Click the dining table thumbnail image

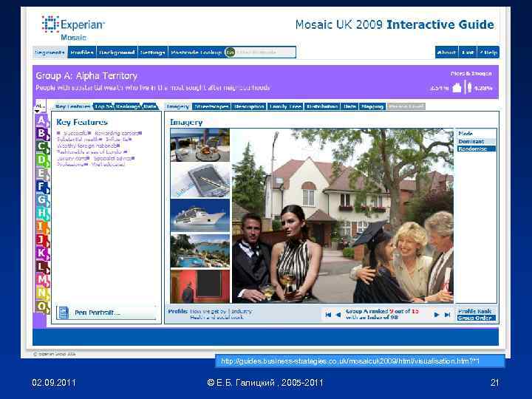tap(199, 145)
